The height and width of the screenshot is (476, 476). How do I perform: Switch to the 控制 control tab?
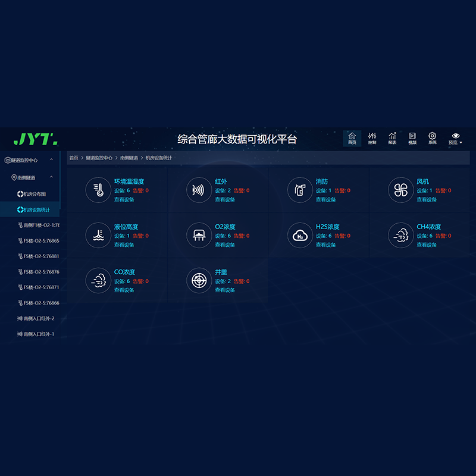(372, 138)
